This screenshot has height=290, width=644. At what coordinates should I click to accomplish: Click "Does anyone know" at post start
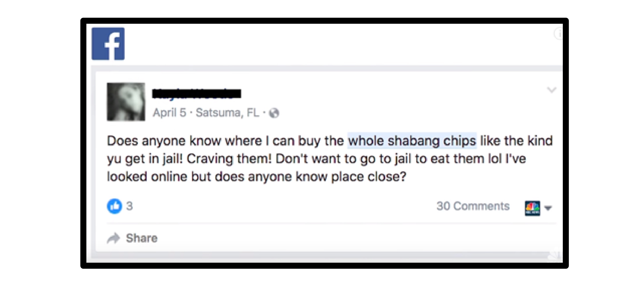click(164, 141)
